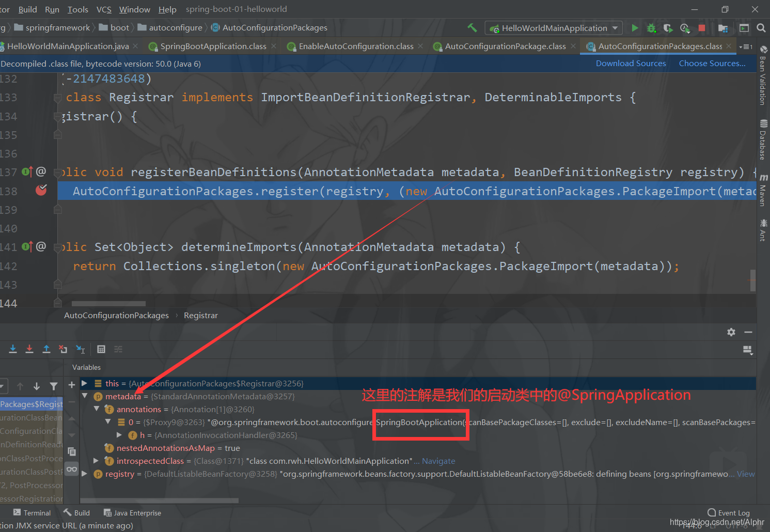
Task: Open the Build menu
Action: (27, 9)
